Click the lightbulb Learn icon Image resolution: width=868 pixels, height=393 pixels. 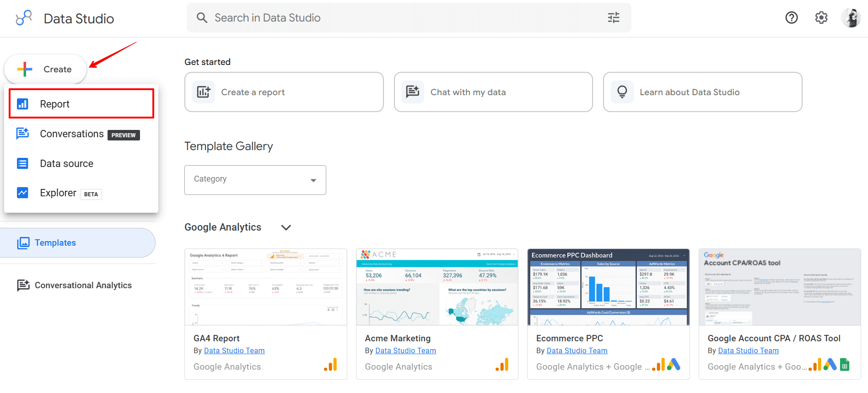(x=622, y=92)
